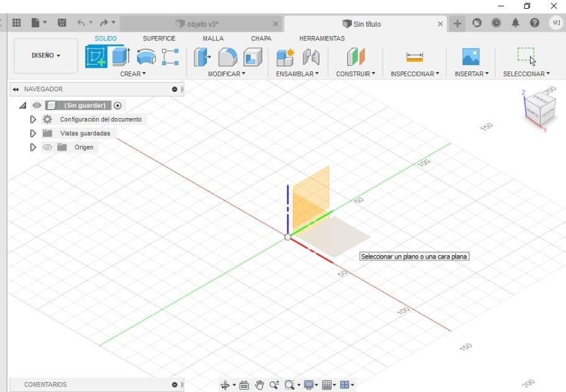
Task: Click the Navegador panel minus button
Action: point(175,89)
